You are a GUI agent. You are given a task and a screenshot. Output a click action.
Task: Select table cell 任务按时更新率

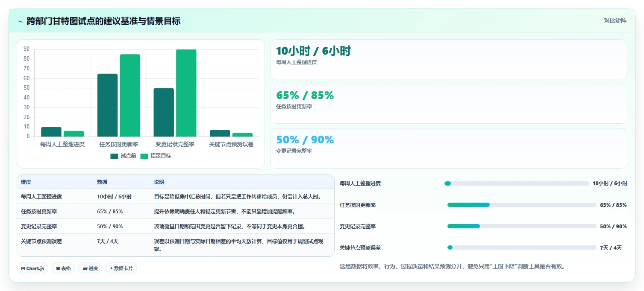[x=39, y=211]
